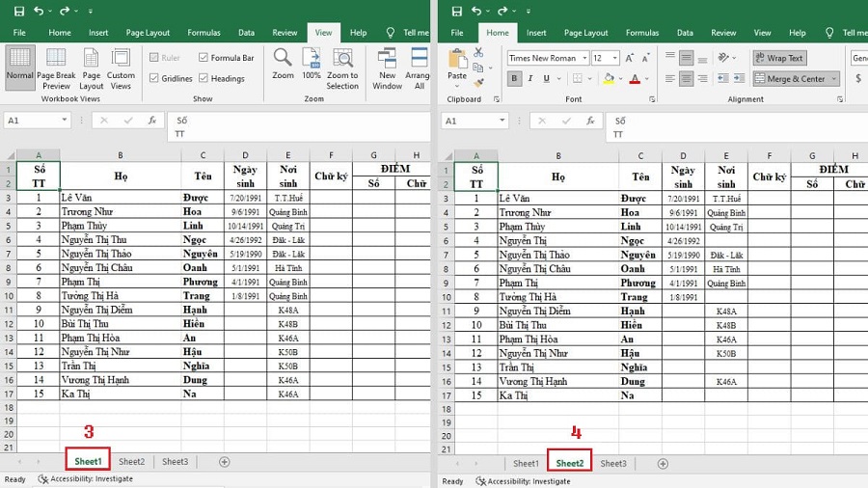Image resolution: width=868 pixels, height=488 pixels.
Task: Click the Increase Font Size icon
Action: coord(631,58)
